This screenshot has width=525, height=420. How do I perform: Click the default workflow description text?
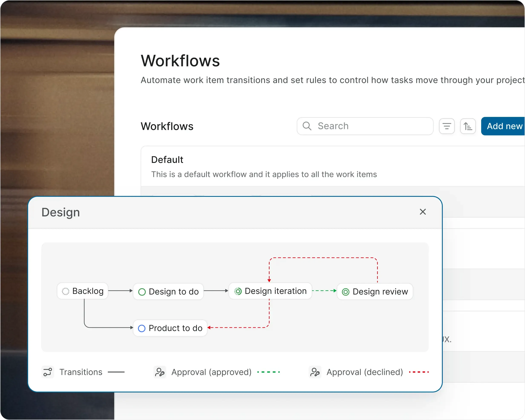point(264,174)
